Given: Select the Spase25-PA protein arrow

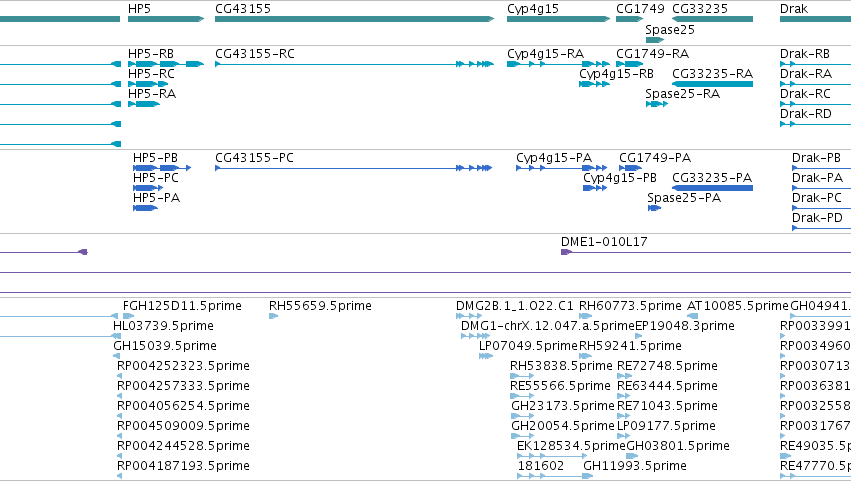Looking at the screenshot, I should pyautogui.click(x=655, y=208).
